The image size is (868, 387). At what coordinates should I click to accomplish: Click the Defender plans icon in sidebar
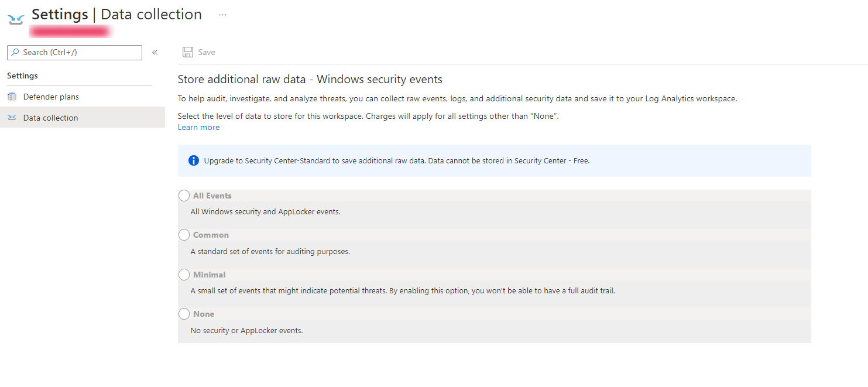[x=12, y=97]
